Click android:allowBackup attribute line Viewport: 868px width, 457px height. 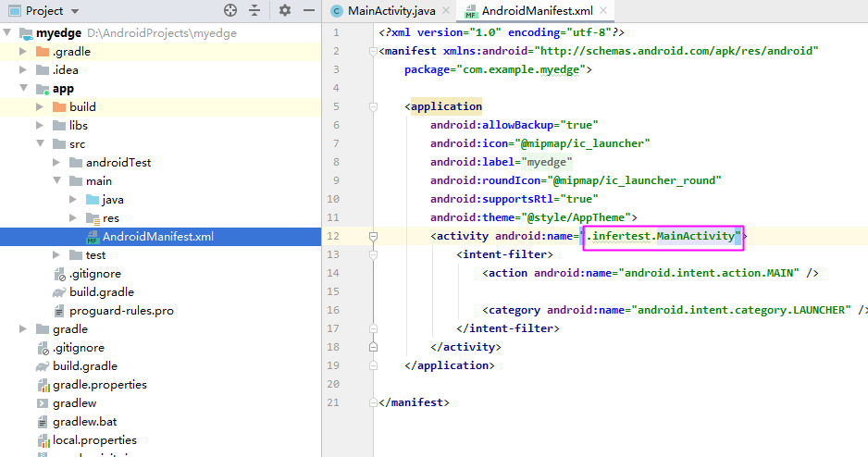515,125
